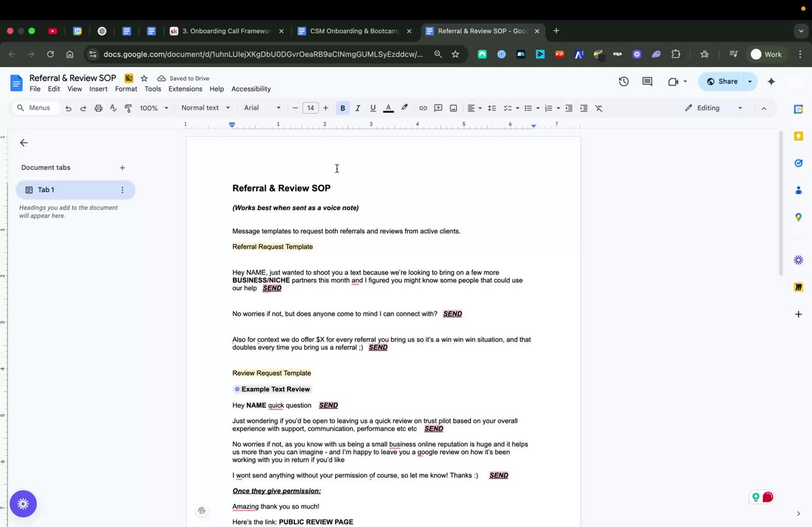Open the highlight color picker
The height and width of the screenshot is (527, 812).
pyautogui.click(x=405, y=108)
